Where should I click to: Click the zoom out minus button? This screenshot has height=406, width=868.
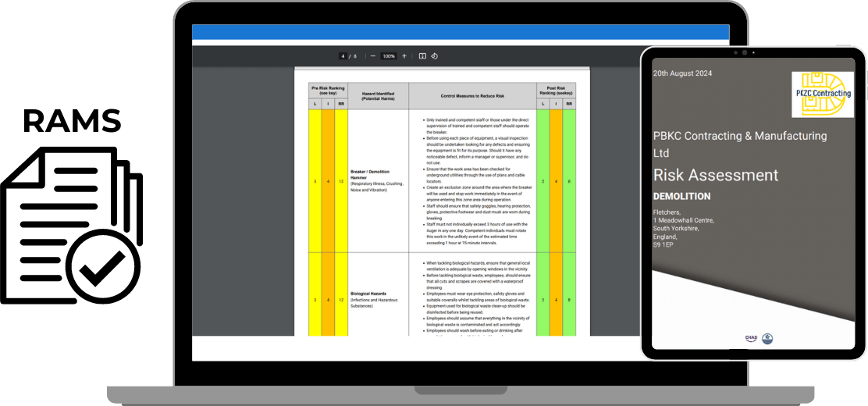373,56
